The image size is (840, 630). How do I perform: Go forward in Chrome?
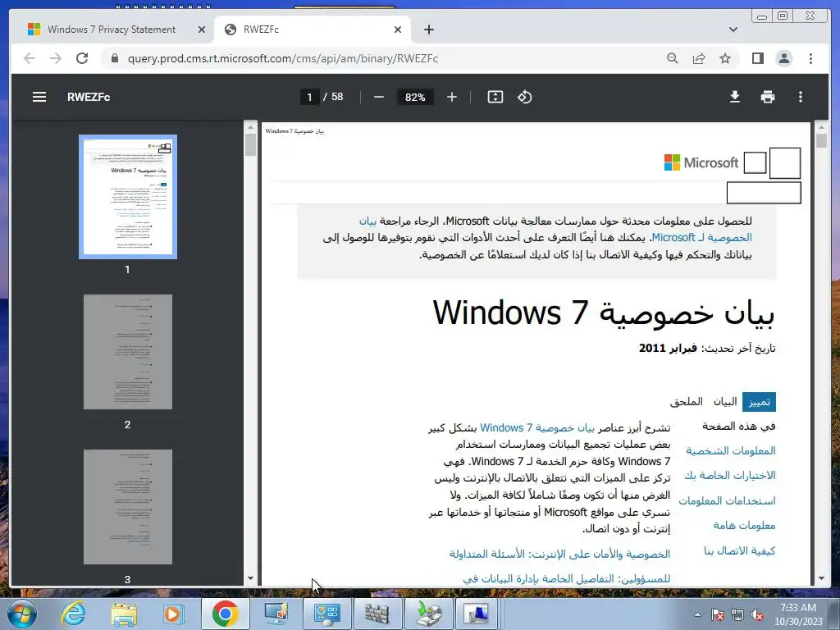point(56,58)
